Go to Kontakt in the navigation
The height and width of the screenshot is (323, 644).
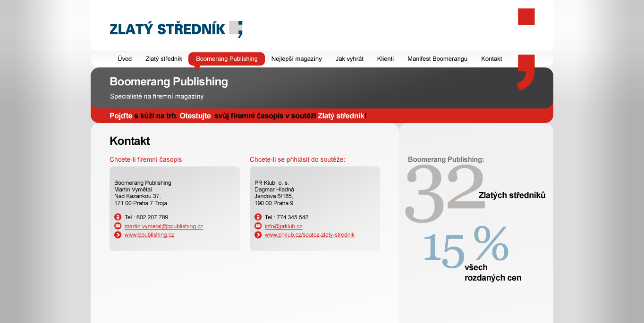pos(491,59)
